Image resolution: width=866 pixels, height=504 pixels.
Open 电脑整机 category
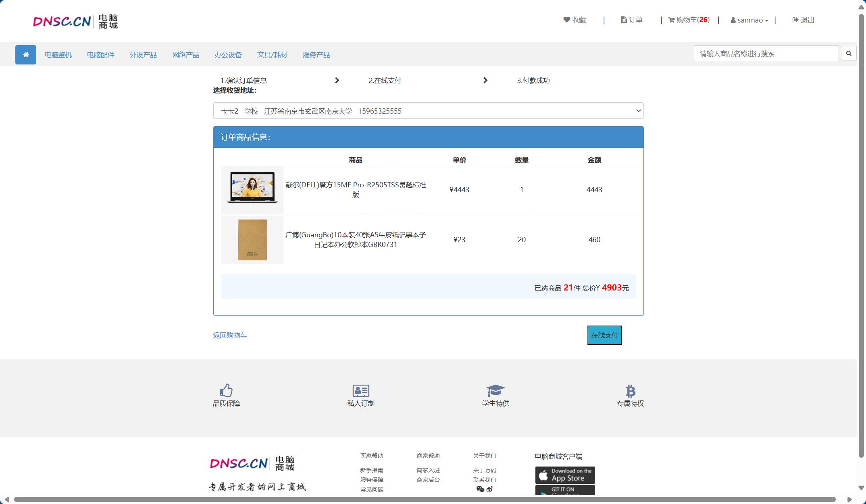(x=58, y=55)
